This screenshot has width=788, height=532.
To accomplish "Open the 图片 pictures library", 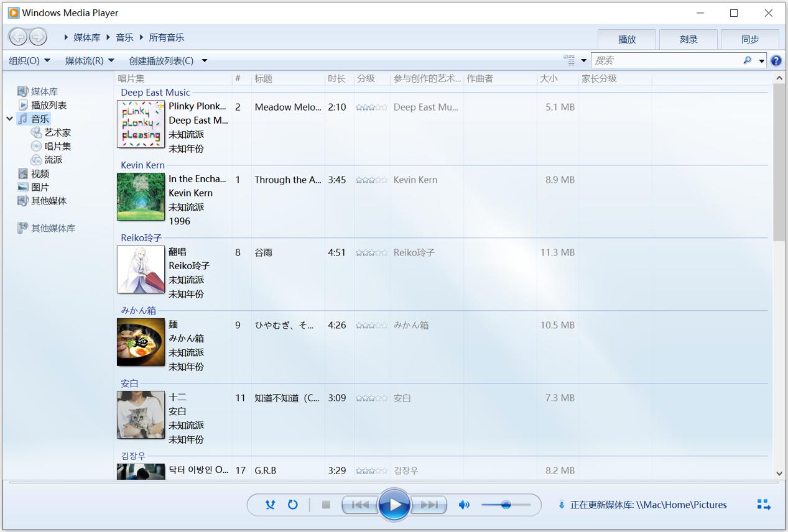I will coord(34,187).
